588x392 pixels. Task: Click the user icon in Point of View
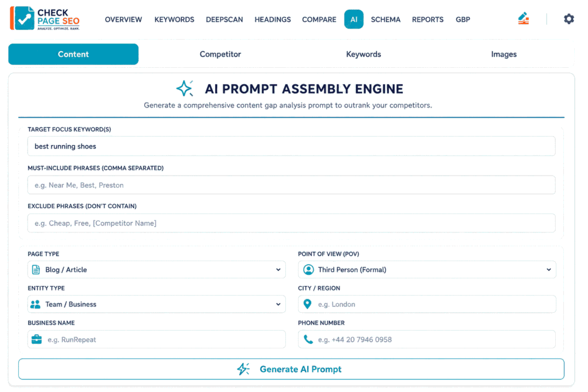[308, 269]
